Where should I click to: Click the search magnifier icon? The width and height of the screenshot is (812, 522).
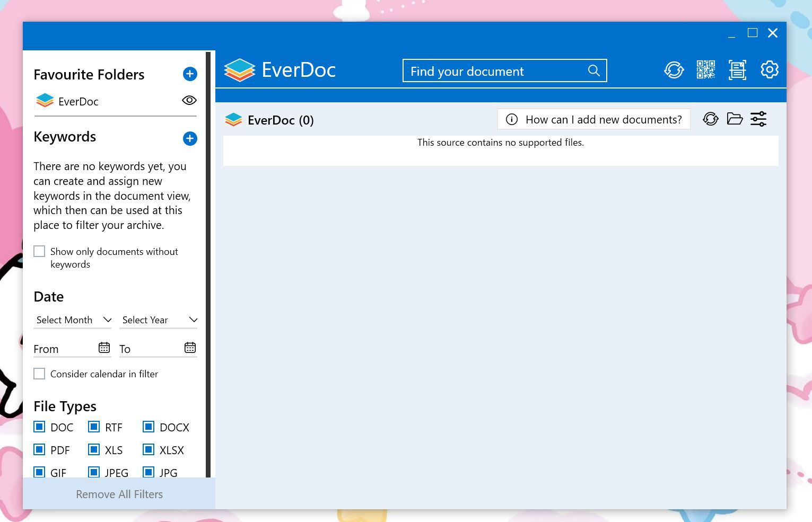tap(594, 70)
